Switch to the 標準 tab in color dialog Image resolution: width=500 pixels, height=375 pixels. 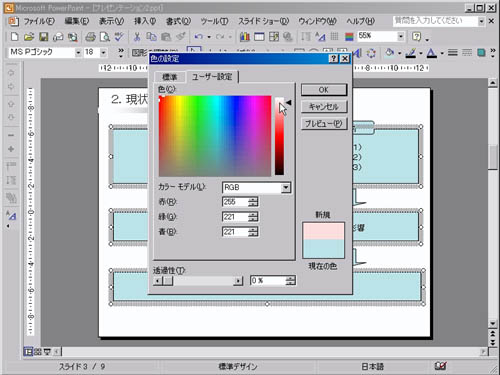click(x=169, y=77)
